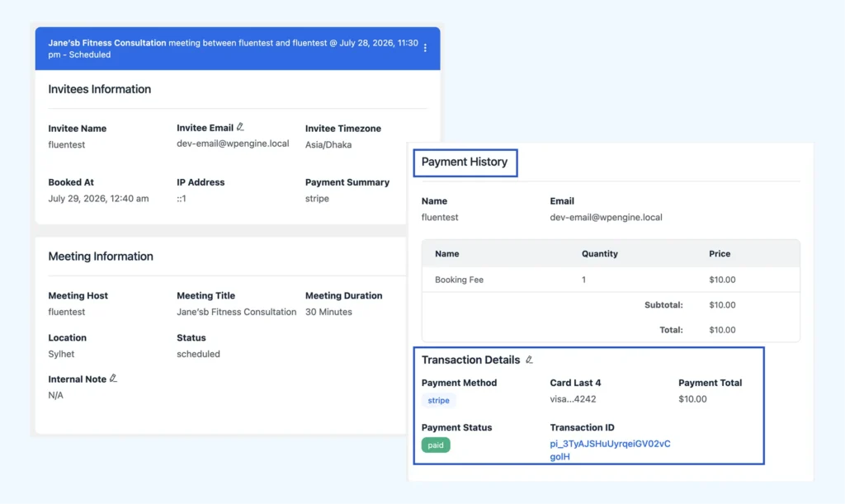Viewport: 845px width, 504px height.
Task: Click the Quantity column header
Action: pyautogui.click(x=599, y=253)
